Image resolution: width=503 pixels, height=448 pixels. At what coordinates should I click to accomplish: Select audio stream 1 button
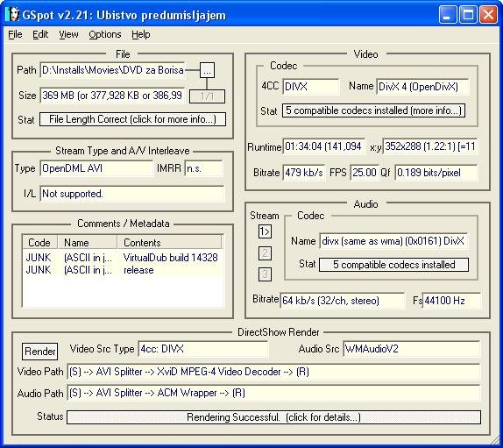[x=265, y=231]
